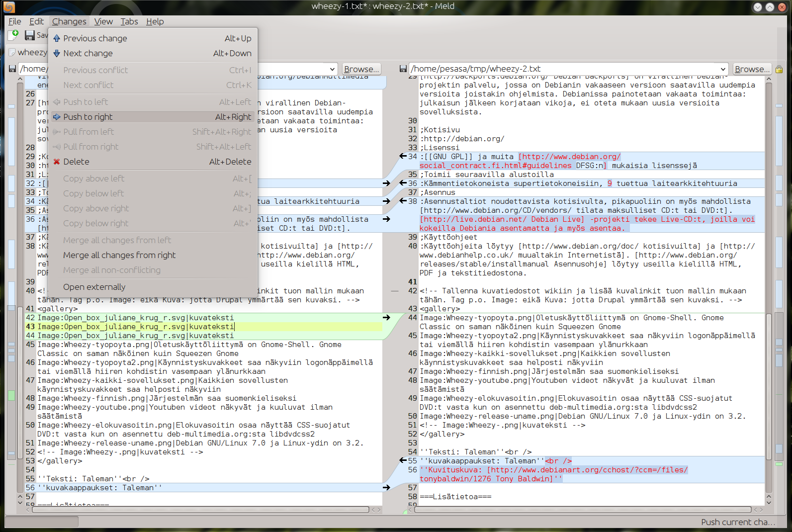Click the Save toolbar button label
The height and width of the screenshot is (532, 792).
[42, 35]
